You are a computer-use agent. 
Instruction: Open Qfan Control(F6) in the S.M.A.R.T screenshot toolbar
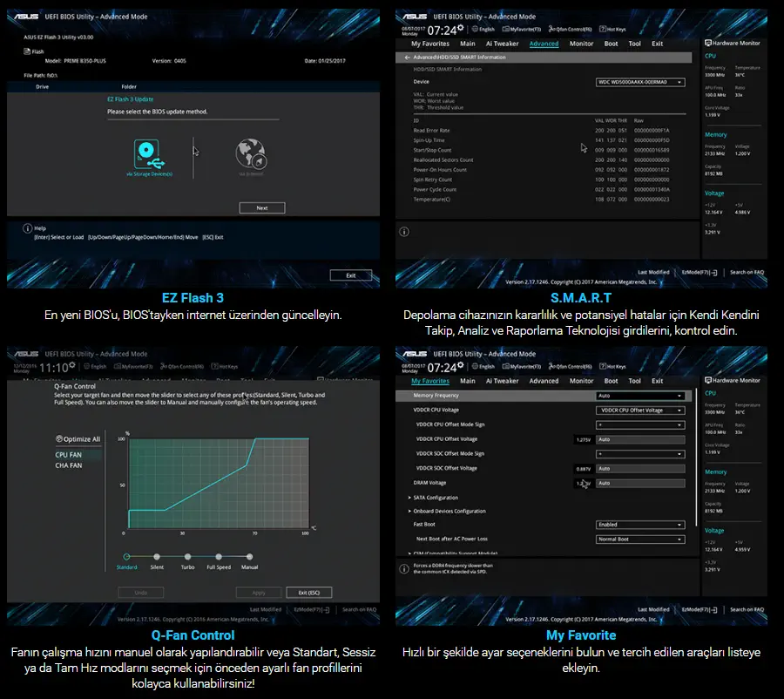(570, 29)
